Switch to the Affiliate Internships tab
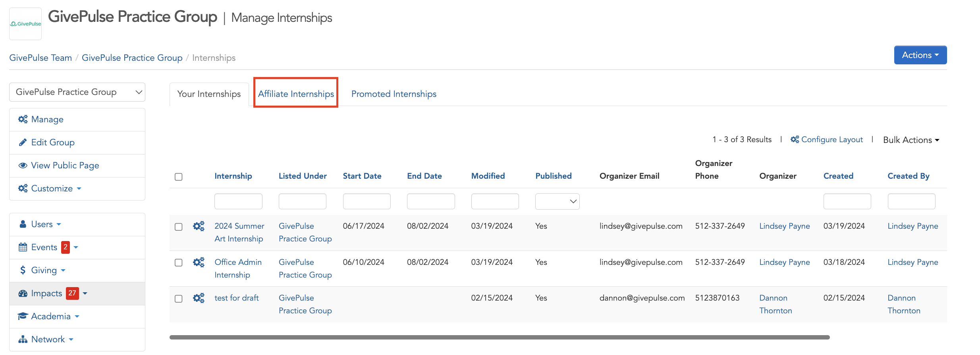Image resolution: width=980 pixels, height=355 pixels. click(296, 94)
